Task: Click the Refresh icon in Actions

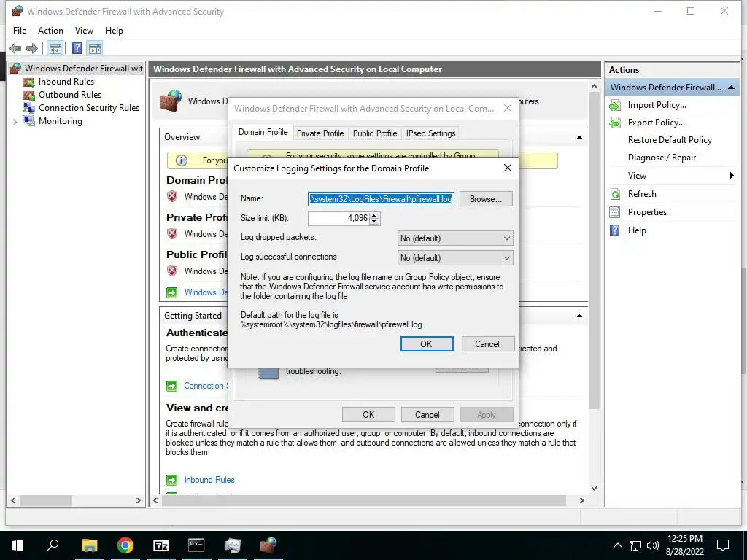Action: point(615,194)
